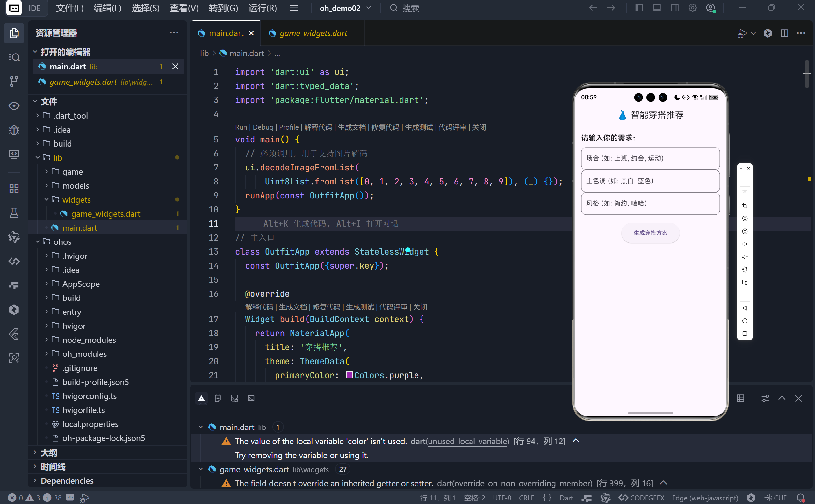This screenshot has width=815, height=504.
Task: Toggle the primary side bar layout icon
Action: click(x=639, y=8)
